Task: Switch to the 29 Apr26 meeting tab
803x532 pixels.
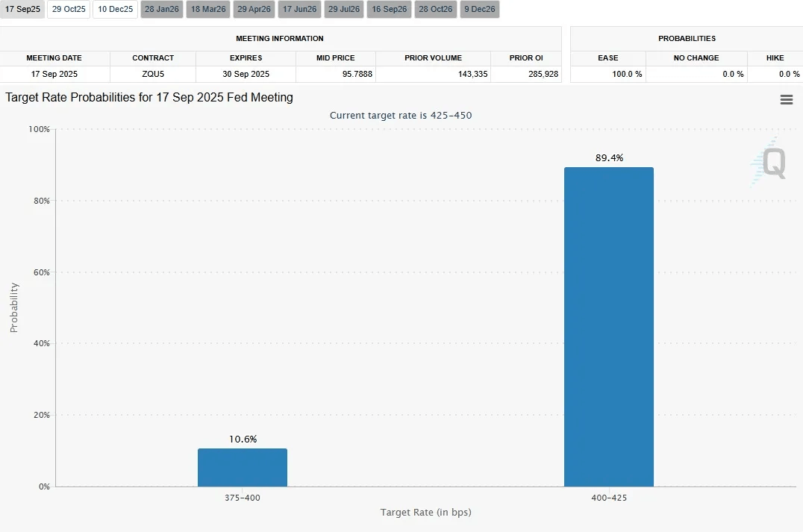Action: (254, 10)
